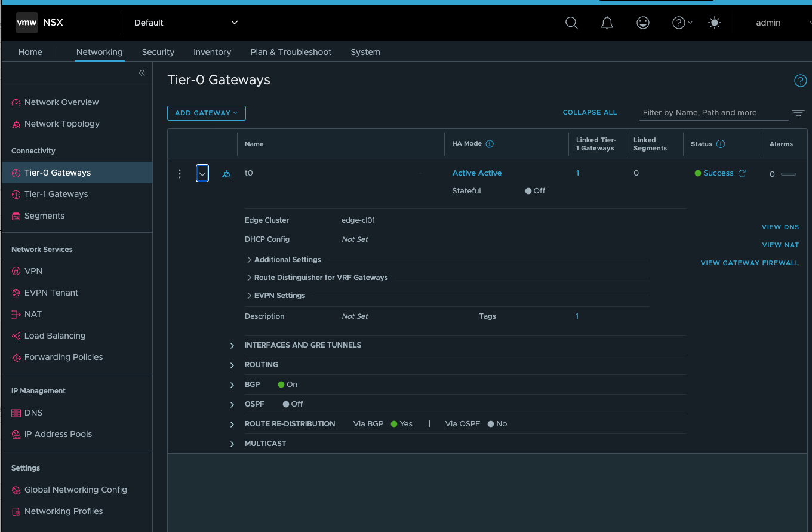Viewport: 812px width, 532px height.
Task: Expand the BGP section
Action: (232, 385)
